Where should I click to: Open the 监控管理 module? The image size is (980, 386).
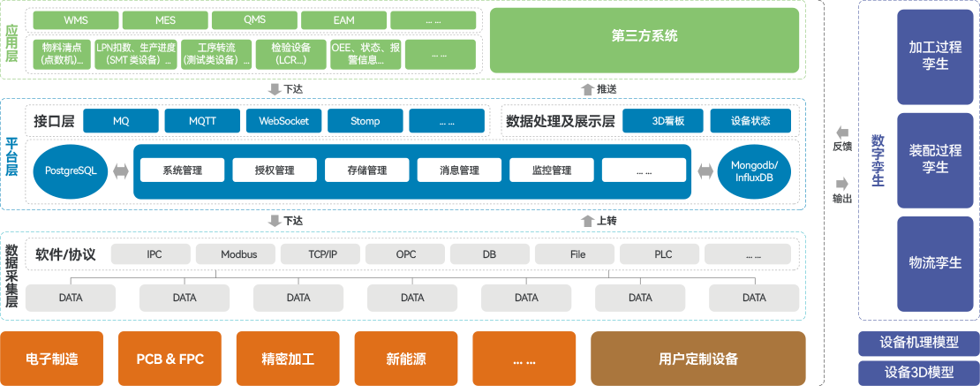(551, 170)
